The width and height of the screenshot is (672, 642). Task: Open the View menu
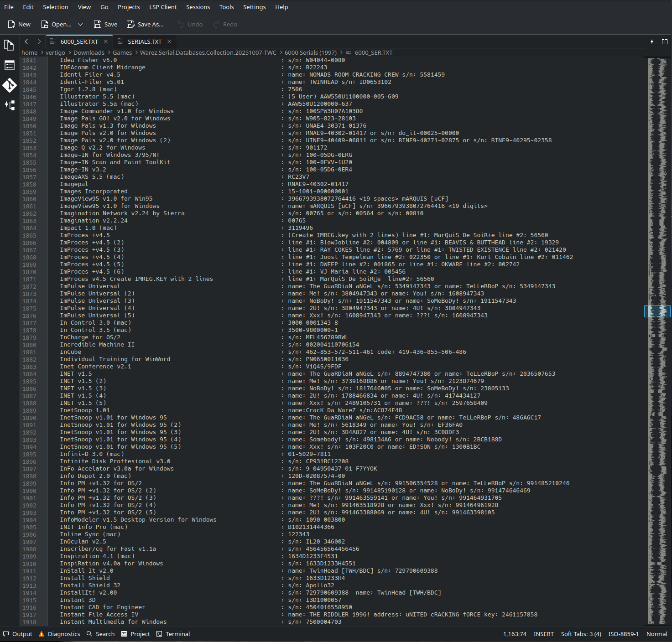[x=84, y=7]
